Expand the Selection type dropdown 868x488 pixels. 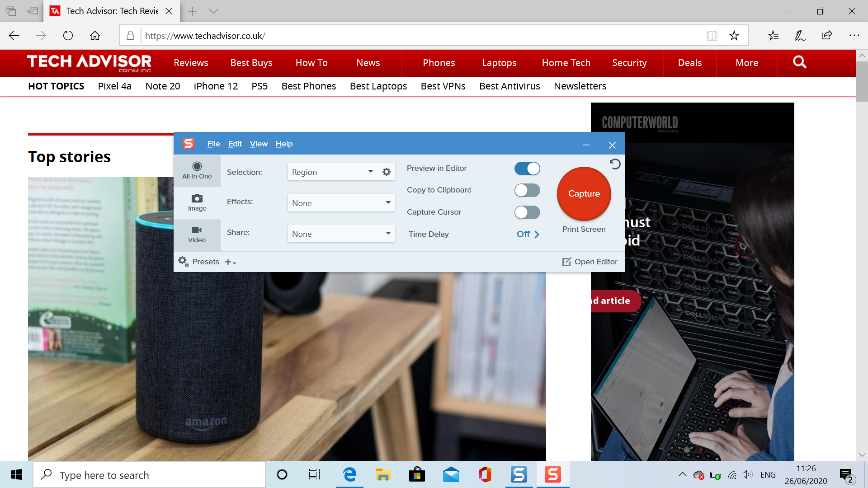click(370, 172)
